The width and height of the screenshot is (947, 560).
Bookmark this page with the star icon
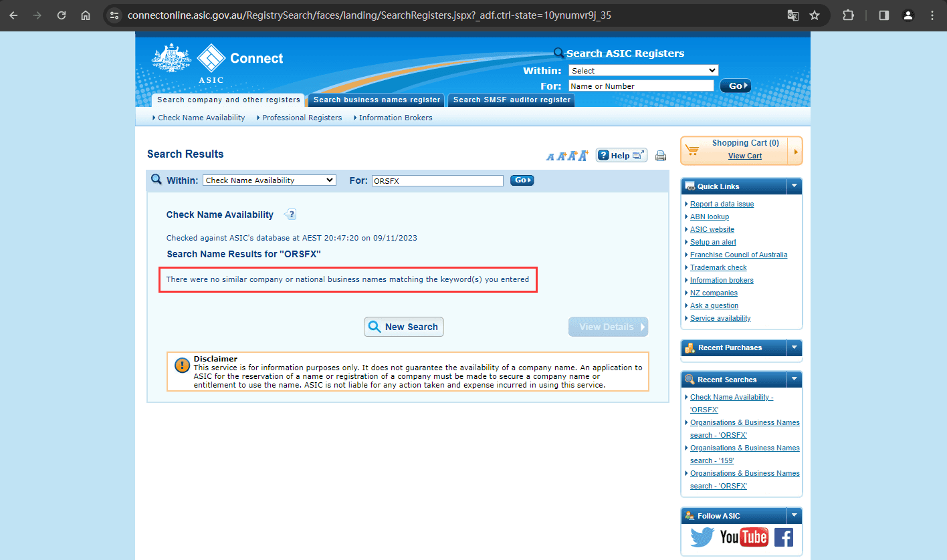[x=814, y=15]
